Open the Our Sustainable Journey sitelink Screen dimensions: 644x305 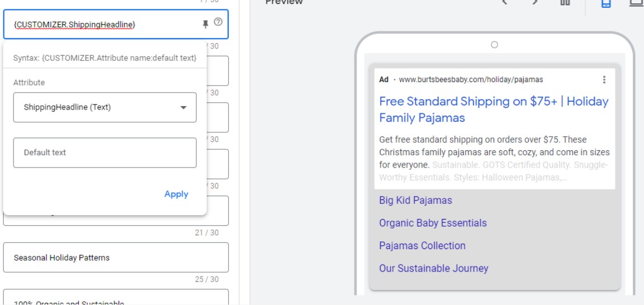pos(433,269)
